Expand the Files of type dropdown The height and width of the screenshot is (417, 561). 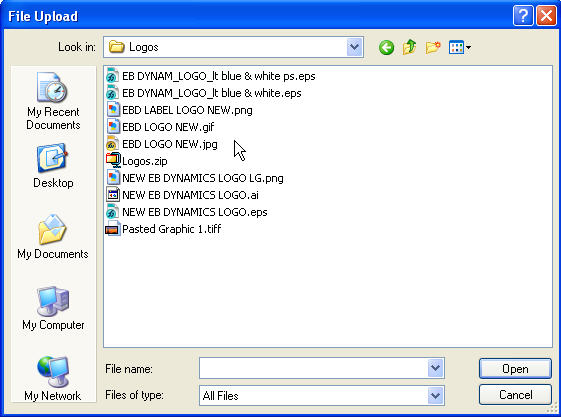435,396
